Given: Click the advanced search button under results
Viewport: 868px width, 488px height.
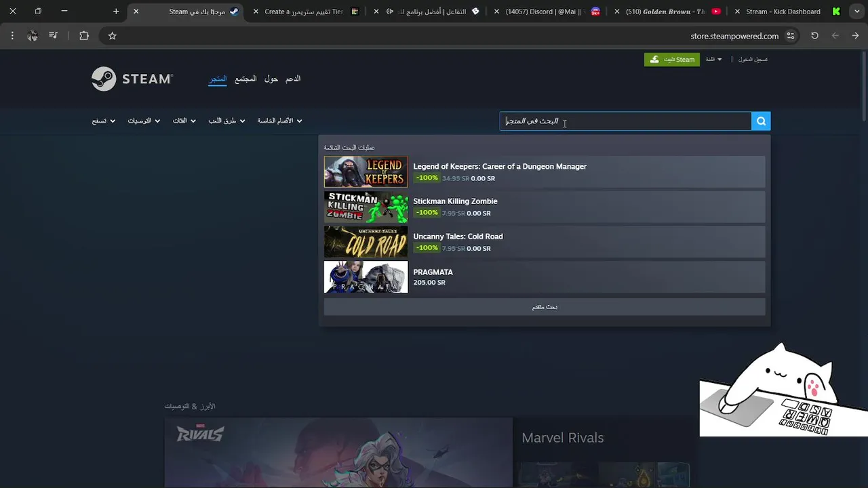Looking at the screenshot, I should coord(545,307).
